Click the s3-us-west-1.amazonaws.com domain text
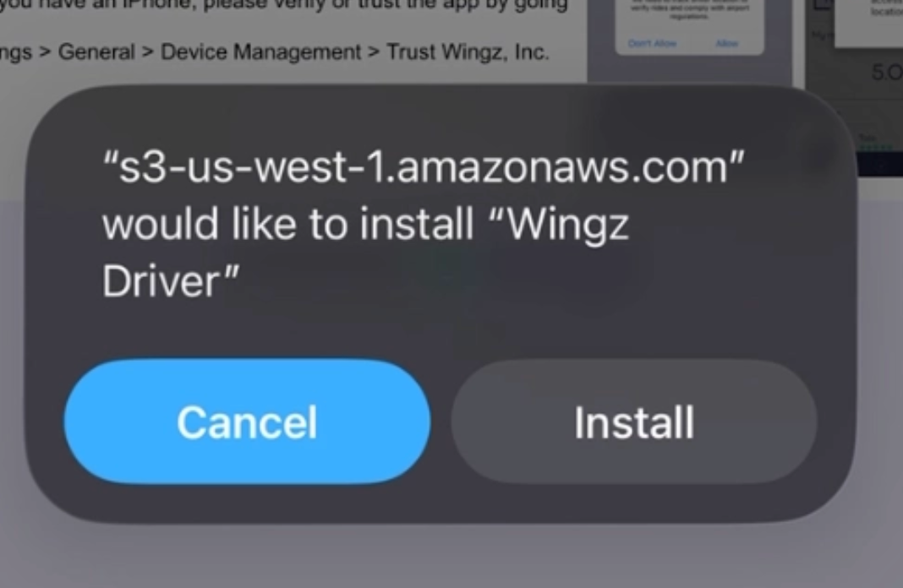 pos(424,166)
